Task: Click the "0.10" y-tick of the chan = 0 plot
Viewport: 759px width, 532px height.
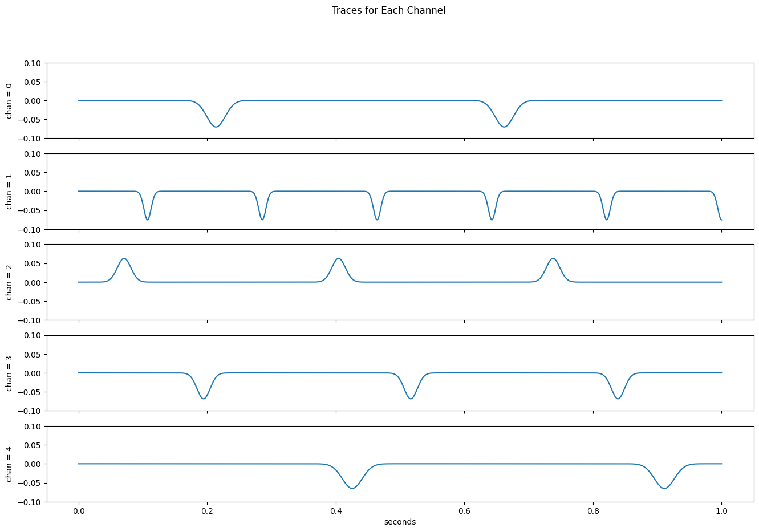Action: pyautogui.click(x=34, y=63)
